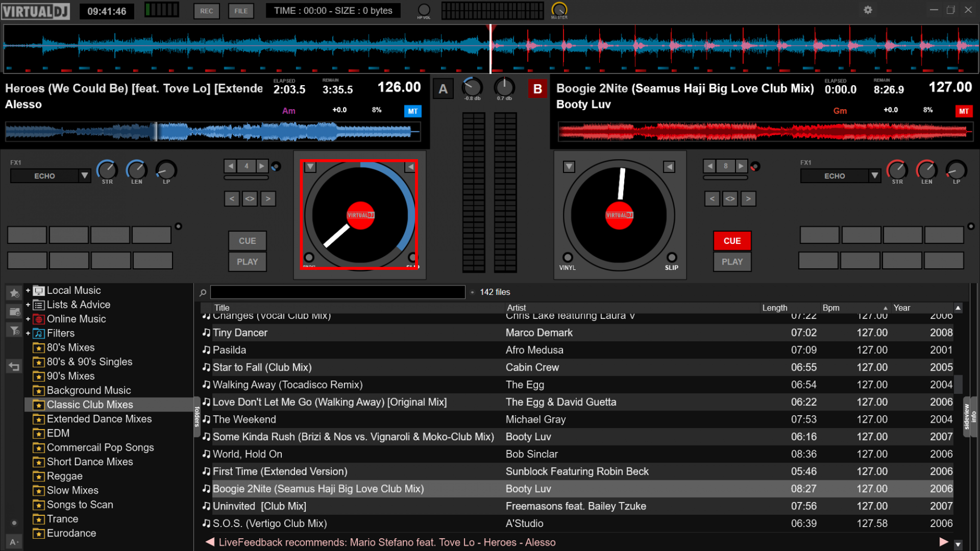Click deck A PLAY button
The image size is (980, 551).
tap(247, 262)
